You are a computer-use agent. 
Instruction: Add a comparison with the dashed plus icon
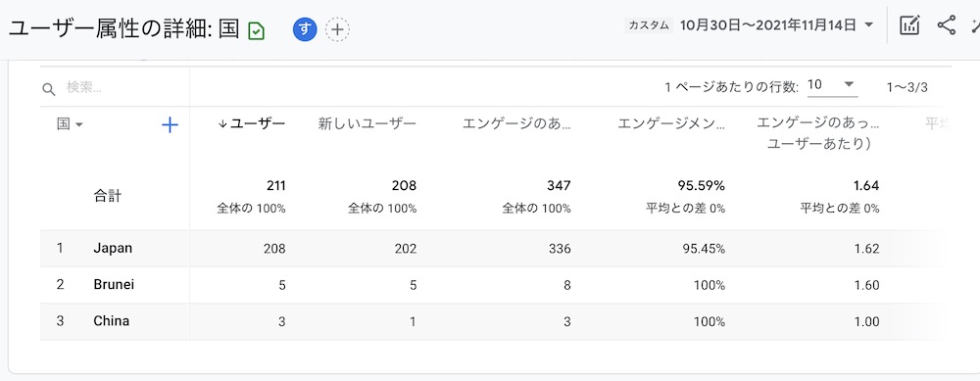click(337, 29)
